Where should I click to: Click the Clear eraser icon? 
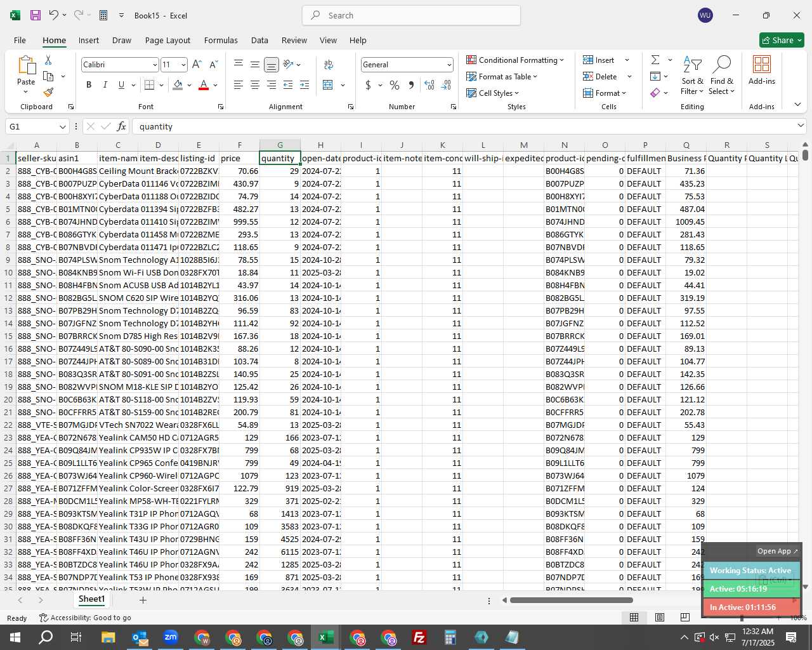(655, 93)
